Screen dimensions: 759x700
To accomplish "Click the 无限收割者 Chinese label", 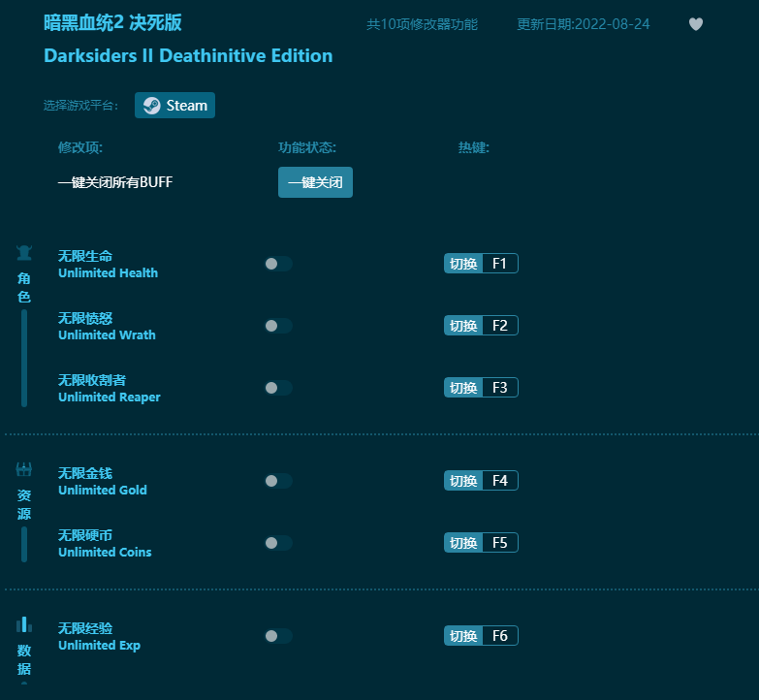I will coord(92,380).
